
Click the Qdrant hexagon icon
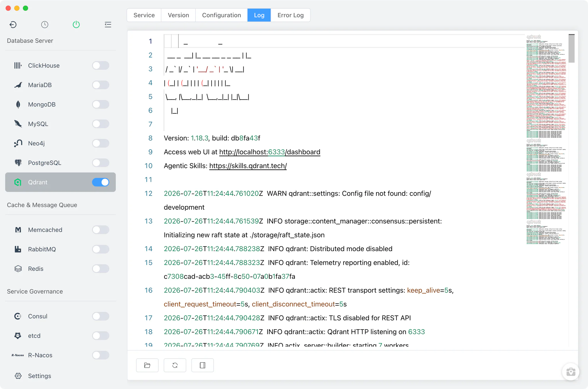pos(18,182)
